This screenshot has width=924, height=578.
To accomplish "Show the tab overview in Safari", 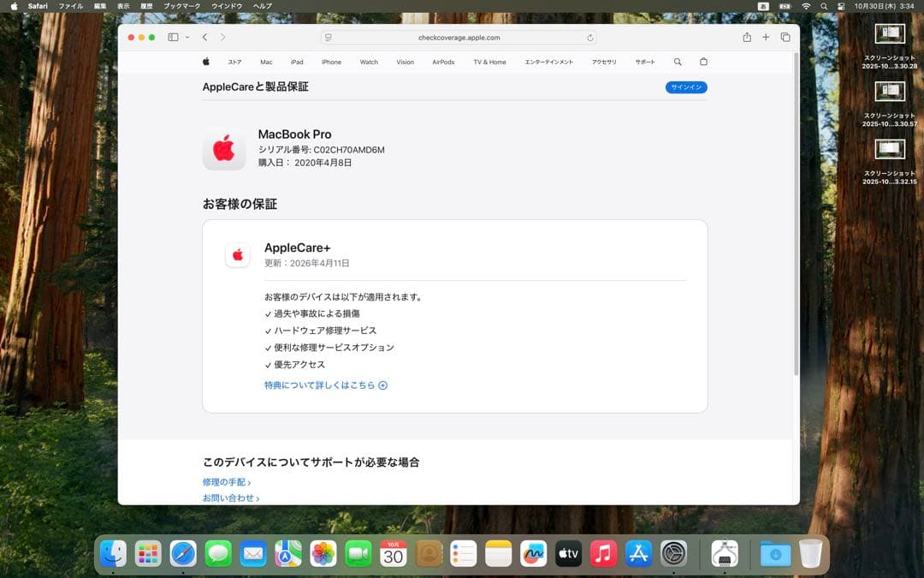I will pyautogui.click(x=785, y=37).
